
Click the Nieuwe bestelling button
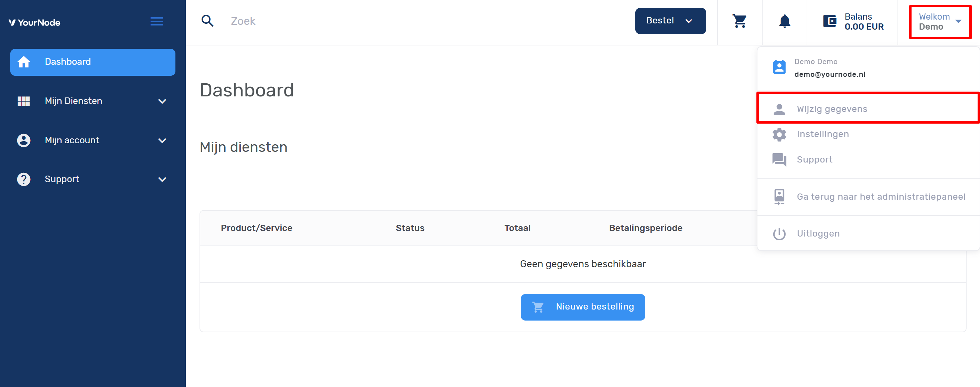[582, 307]
